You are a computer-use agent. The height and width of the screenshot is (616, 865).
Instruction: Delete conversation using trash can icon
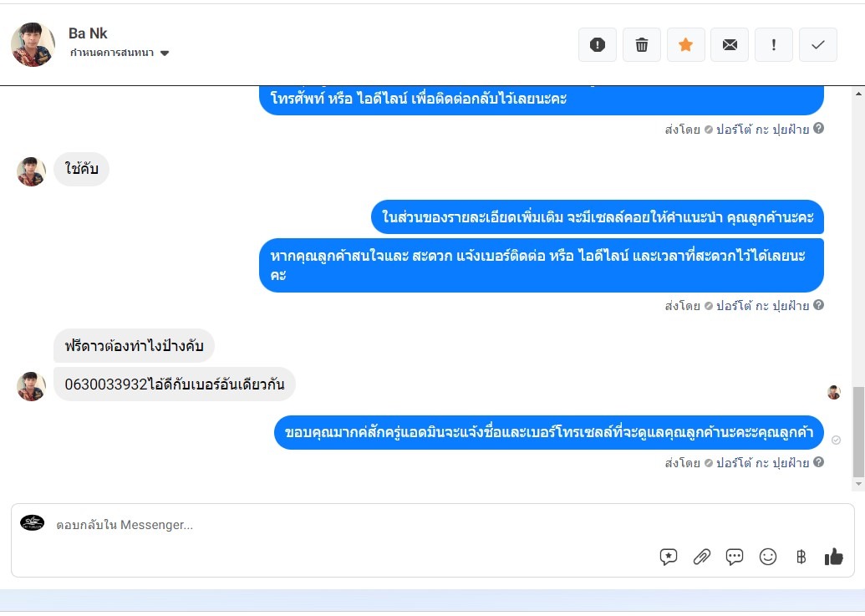pos(642,44)
